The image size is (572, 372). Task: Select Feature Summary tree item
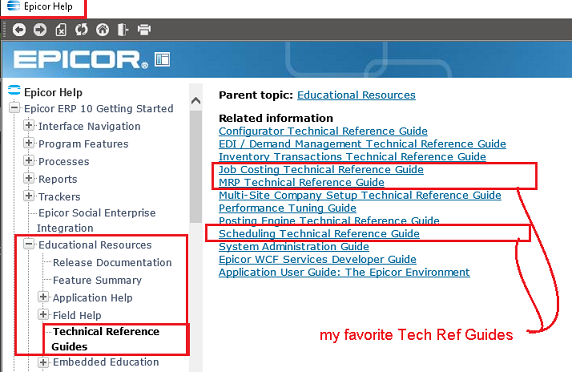[x=97, y=280]
